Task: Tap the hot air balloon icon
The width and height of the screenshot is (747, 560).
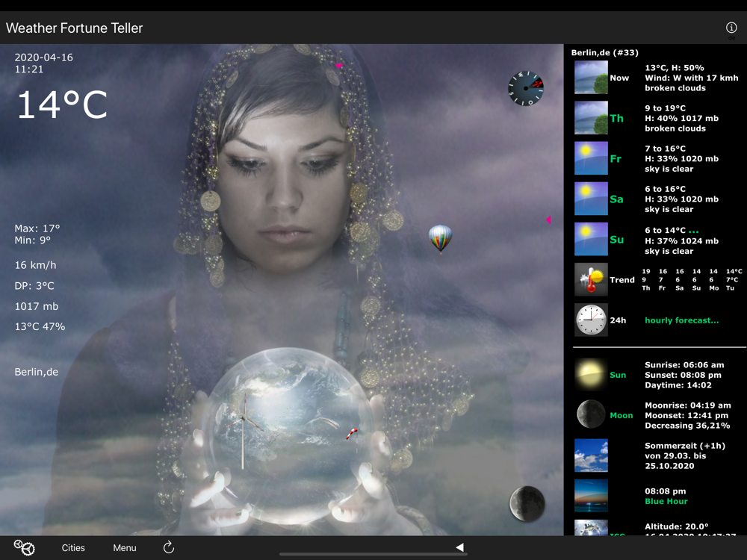Action: point(440,239)
